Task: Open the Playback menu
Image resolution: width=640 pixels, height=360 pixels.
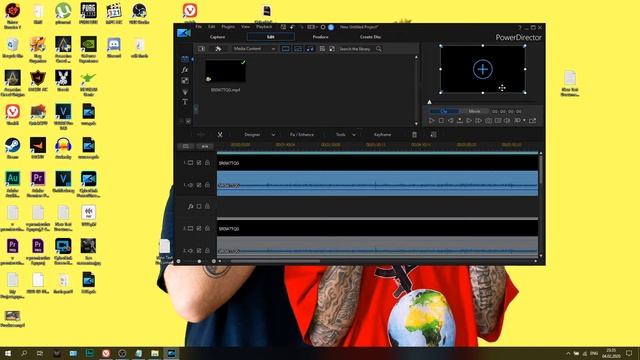Action: [264, 27]
